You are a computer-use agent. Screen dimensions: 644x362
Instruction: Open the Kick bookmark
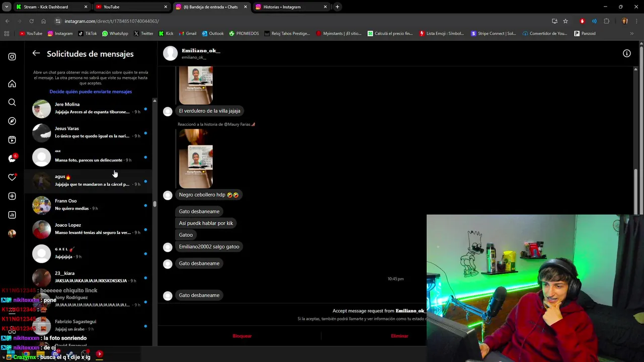[166, 34]
